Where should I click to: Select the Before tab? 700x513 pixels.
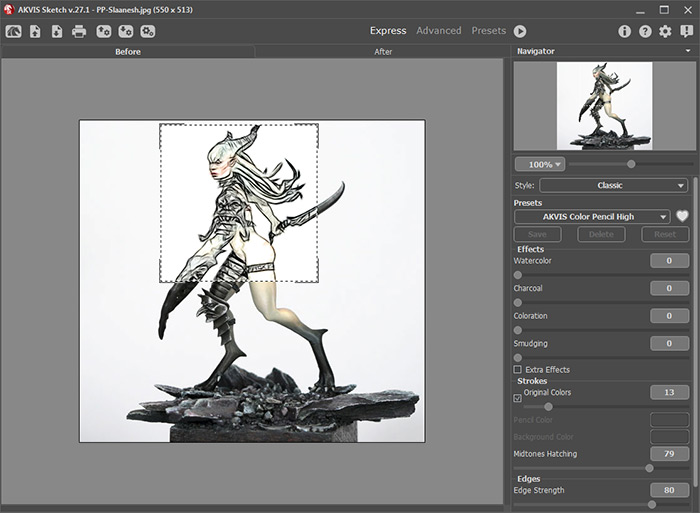[x=128, y=52]
